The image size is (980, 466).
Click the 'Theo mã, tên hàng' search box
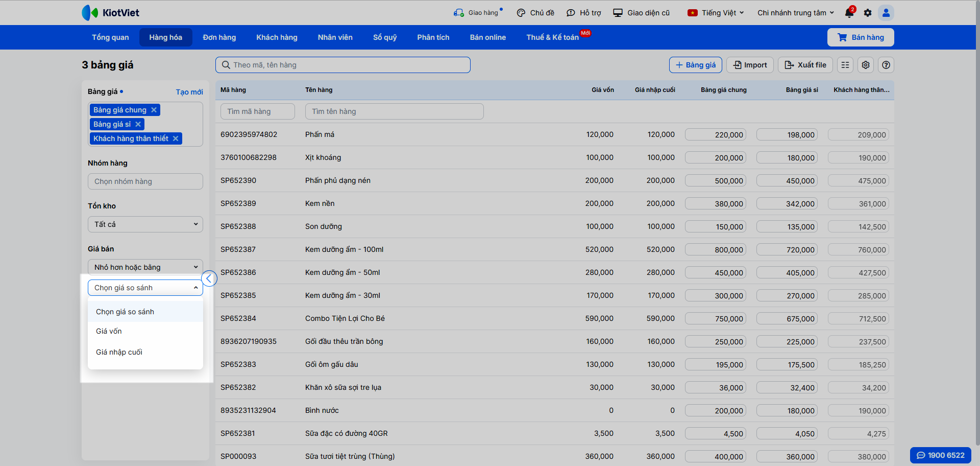coord(343,65)
